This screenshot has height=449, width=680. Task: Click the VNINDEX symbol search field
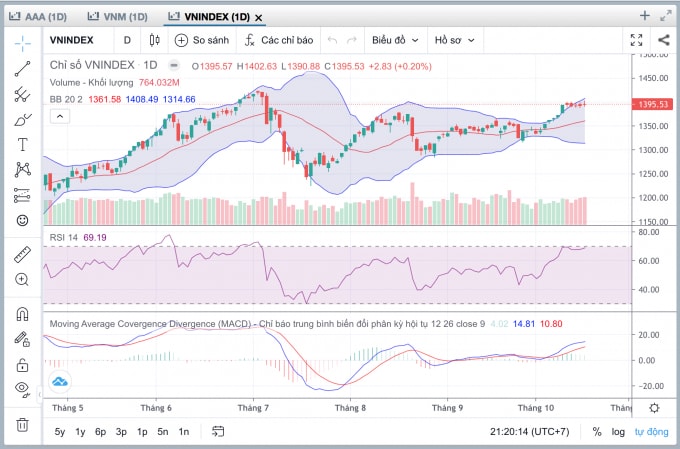(x=72, y=40)
